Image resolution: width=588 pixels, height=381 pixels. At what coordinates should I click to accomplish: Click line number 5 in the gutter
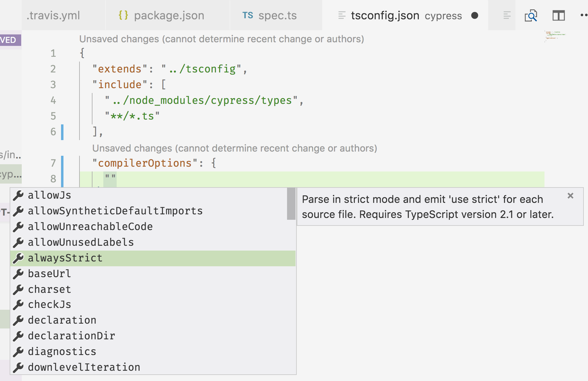click(53, 116)
